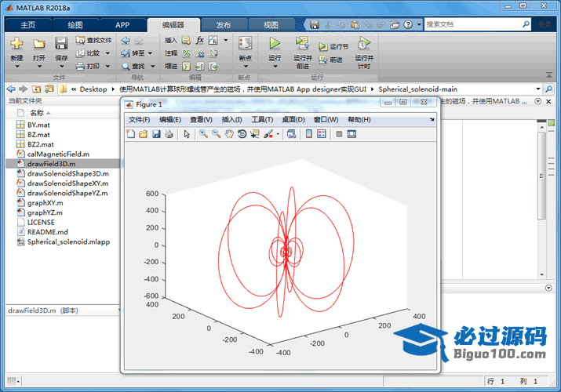Click the Find Files (查找文件) button
The height and width of the screenshot is (392, 561).
click(94, 40)
